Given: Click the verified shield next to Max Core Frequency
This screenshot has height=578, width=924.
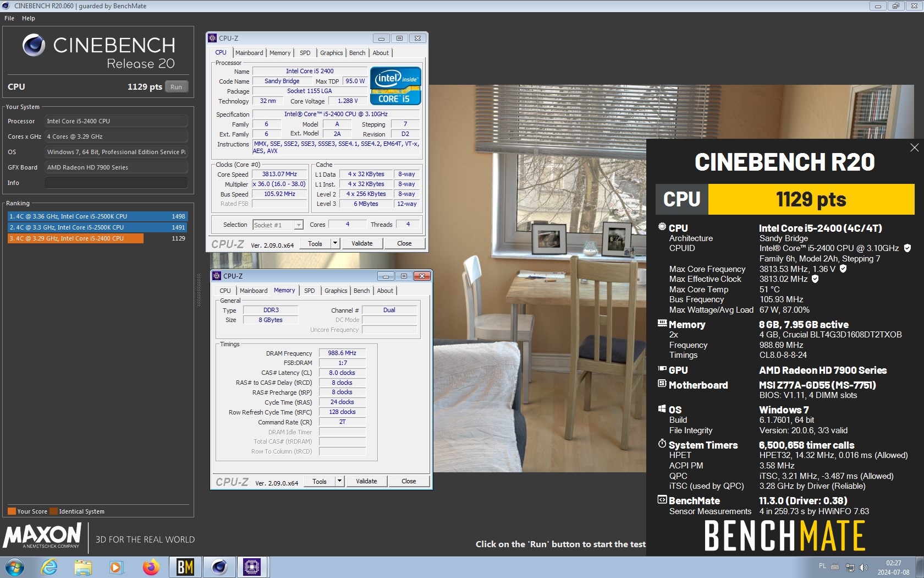Looking at the screenshot, I should click(x=843, y=269).
